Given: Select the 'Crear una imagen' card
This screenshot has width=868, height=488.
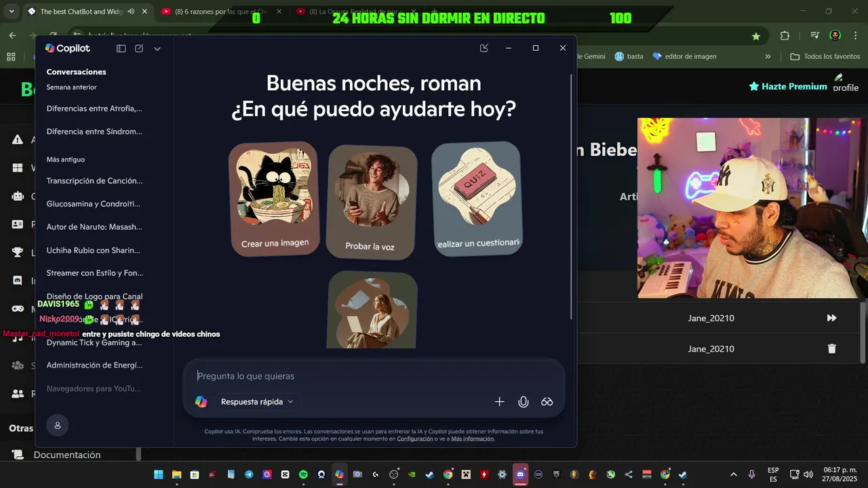Looking at the screenshot, I should click(275, 199).
